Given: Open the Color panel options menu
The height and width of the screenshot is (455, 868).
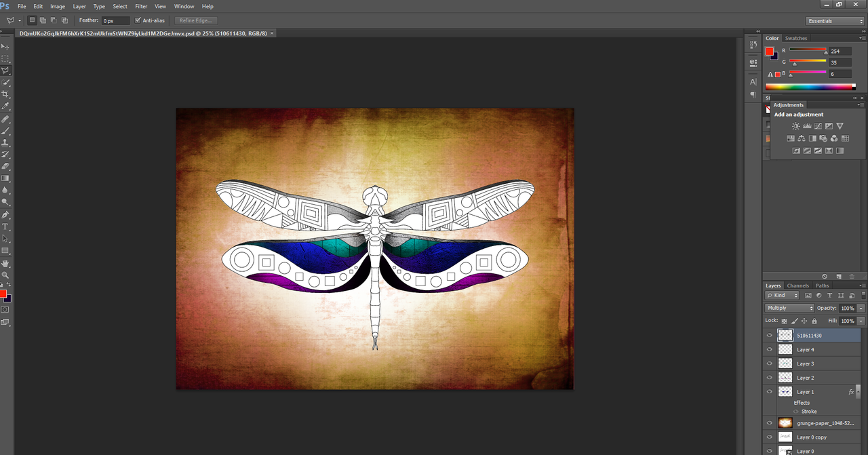Looking at the screenshot, I should (861, 38).
